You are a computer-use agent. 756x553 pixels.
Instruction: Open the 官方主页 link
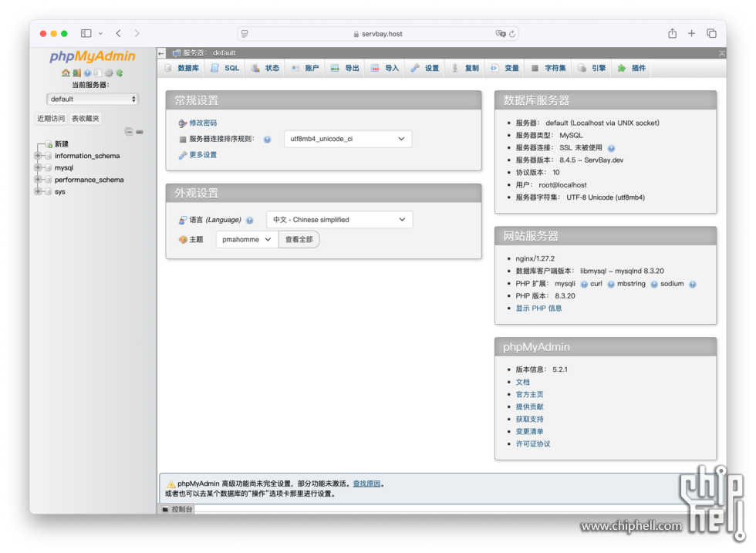pos(529,394)
